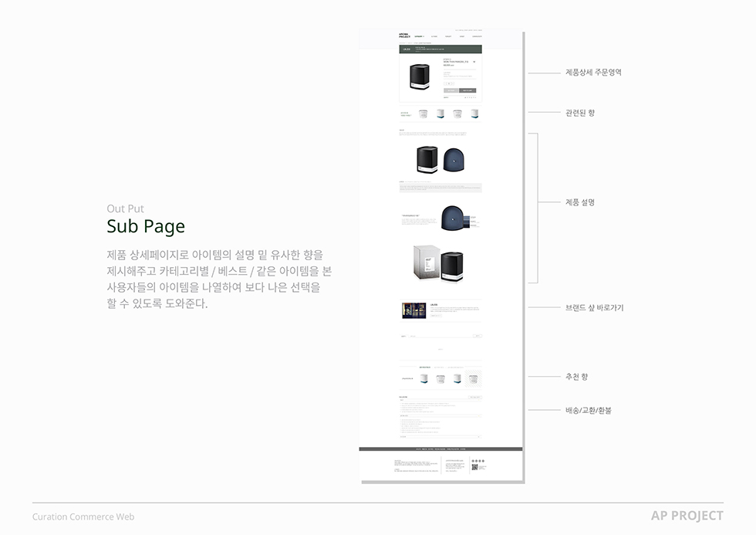The image size is (756, 535).
Task: Click the dark green brand banner
Action: click(440, 49)
